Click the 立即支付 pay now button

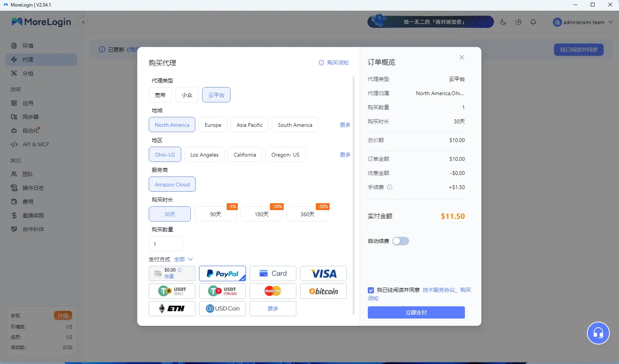[x=416, y=312]
